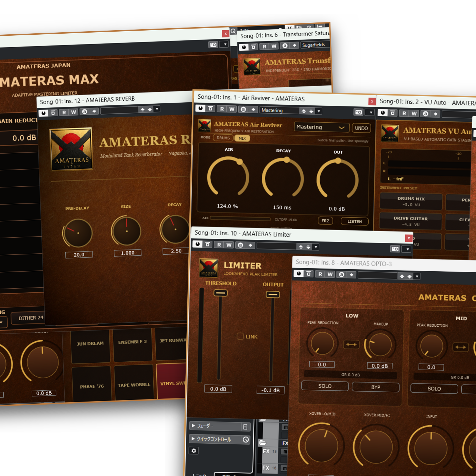The image size is (476, 476).
Task: Click the LOW band link arrows icon
Action: click(351, 345)
